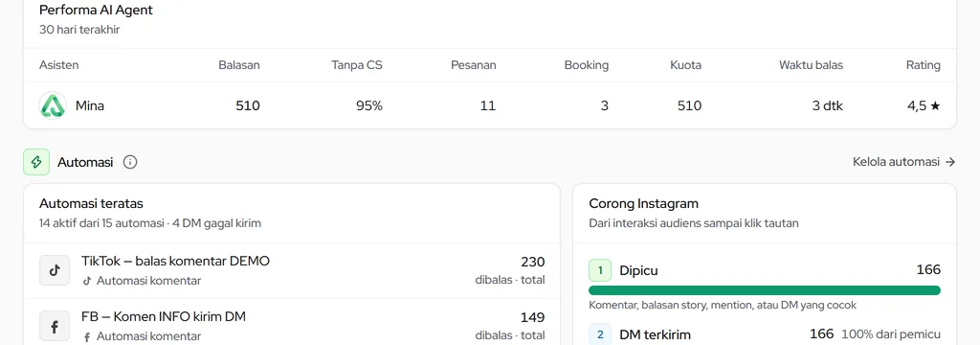The image size is (980, 345).
Task: Click the DM terkirim stage label
Action: click(655, 335)
